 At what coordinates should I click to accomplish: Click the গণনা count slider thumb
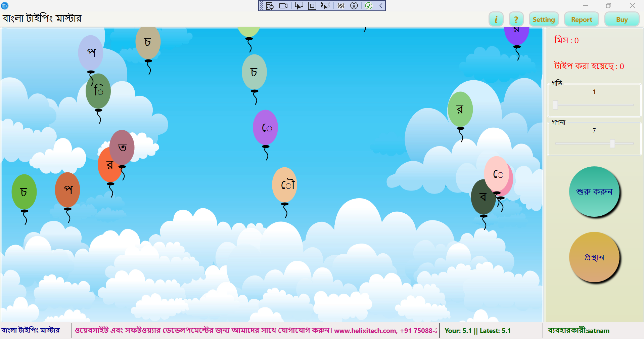pos(612,143)
